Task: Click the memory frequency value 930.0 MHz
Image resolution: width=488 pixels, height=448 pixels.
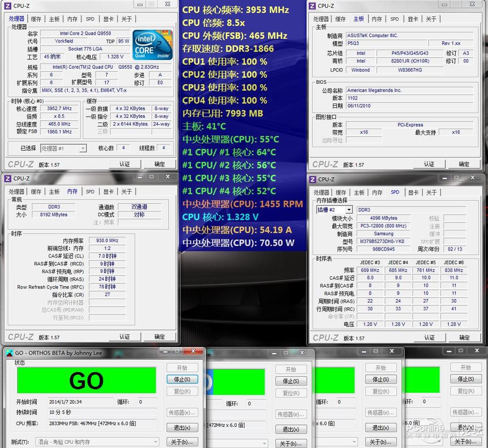Action: coord(108,240)
